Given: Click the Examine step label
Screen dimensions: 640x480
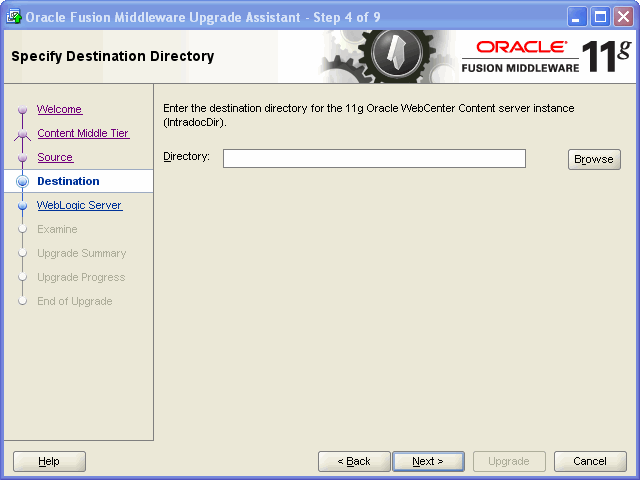Looking at the screenshot, I should pyautogui.click(x=57, y=229).
